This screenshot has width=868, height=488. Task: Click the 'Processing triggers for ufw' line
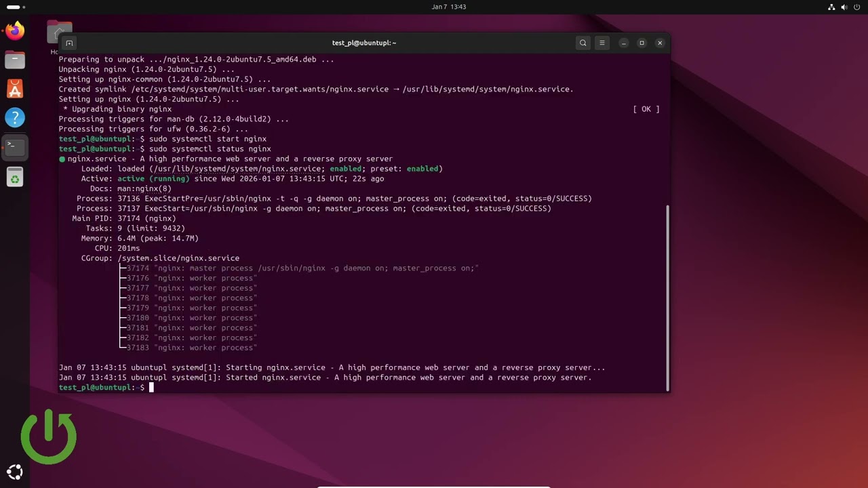point(153,129)
